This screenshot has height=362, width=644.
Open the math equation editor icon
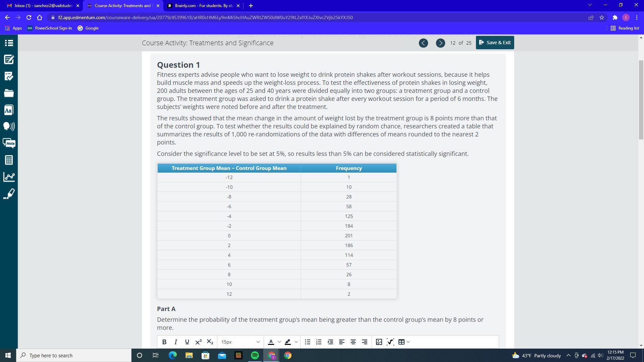(x=390, y=342)
